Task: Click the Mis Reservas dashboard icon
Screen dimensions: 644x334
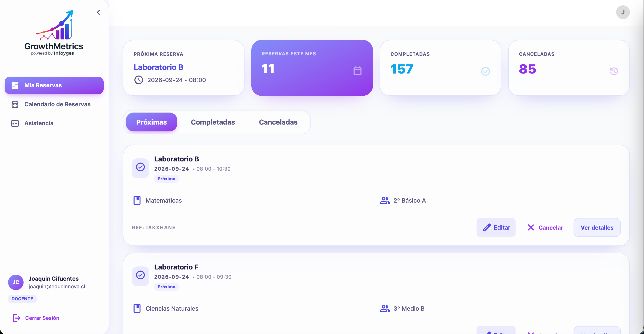Action: click(x=15, y=85)
